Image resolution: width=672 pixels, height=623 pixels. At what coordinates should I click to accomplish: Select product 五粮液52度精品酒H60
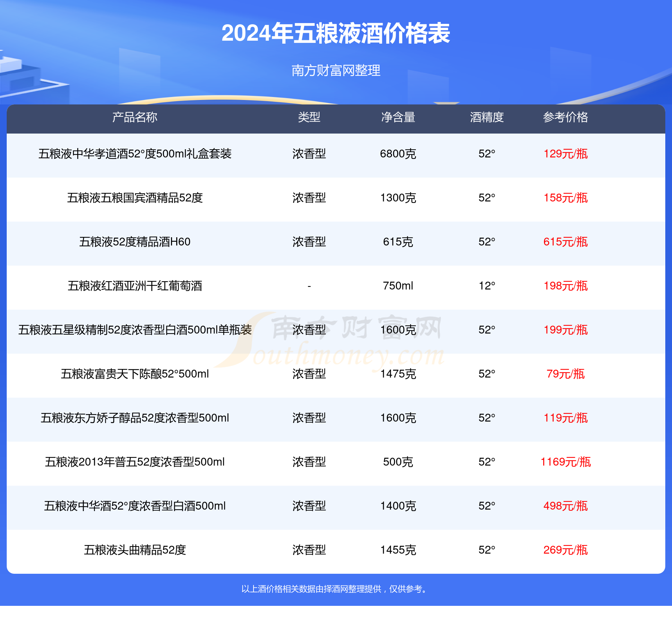tap(135, 242)
